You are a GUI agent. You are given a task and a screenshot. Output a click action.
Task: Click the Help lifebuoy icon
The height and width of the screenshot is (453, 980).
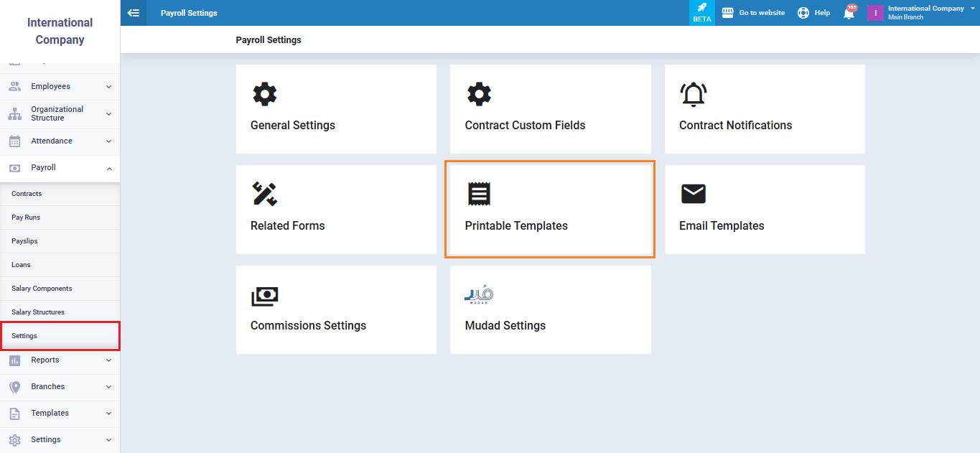pyautogui.click(x=803, y=13)
